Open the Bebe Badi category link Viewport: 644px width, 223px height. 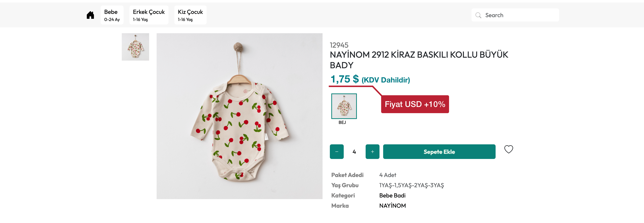[392, 195]
